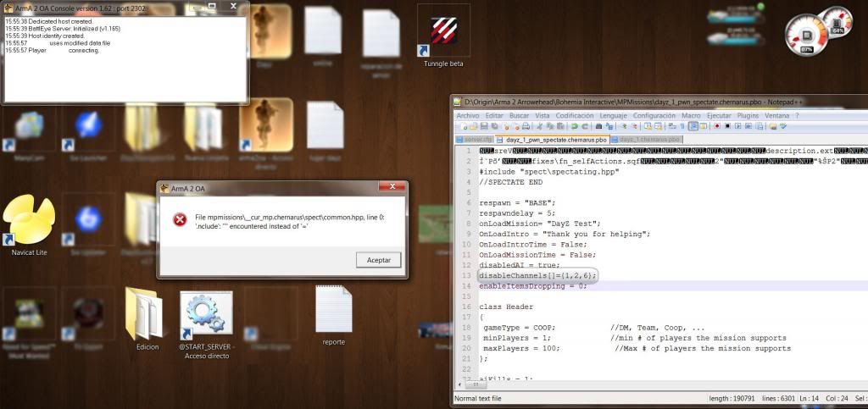Open the Edicion folder on the desktop
868x409 pixels.
[x=147, y=319]
